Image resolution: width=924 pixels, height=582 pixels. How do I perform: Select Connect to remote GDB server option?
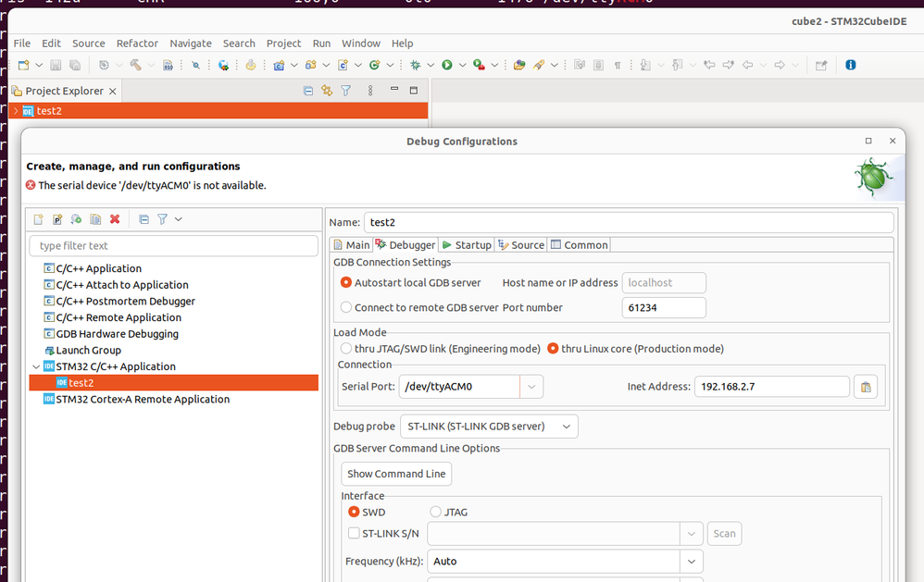pyautogui.click(x=346, y=307)
